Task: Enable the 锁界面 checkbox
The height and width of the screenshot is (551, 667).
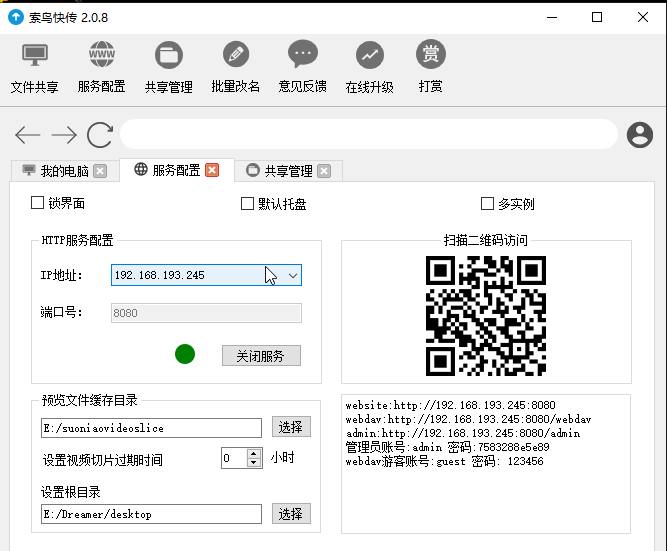Action: tap(37, 203)
